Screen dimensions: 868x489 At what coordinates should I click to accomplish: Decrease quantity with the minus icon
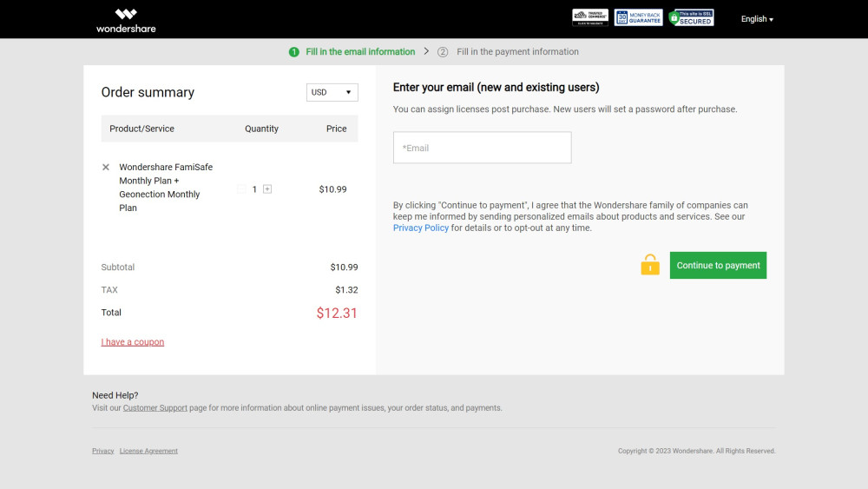click(241, 189)
